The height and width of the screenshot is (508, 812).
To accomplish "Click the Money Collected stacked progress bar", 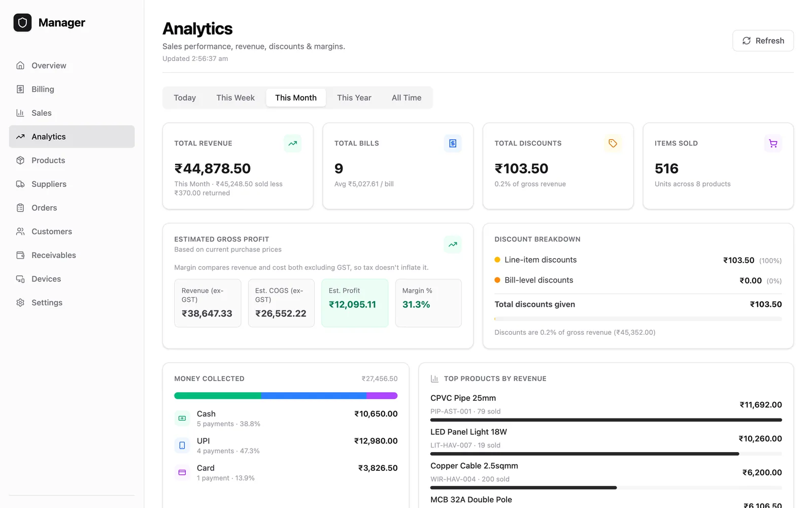I will click(x=286, y=396).
